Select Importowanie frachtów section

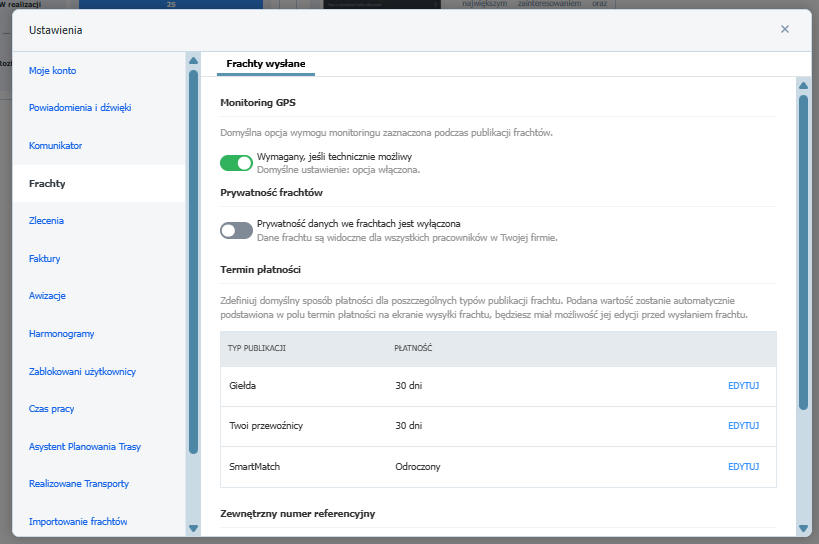click(x=78, y=522)
